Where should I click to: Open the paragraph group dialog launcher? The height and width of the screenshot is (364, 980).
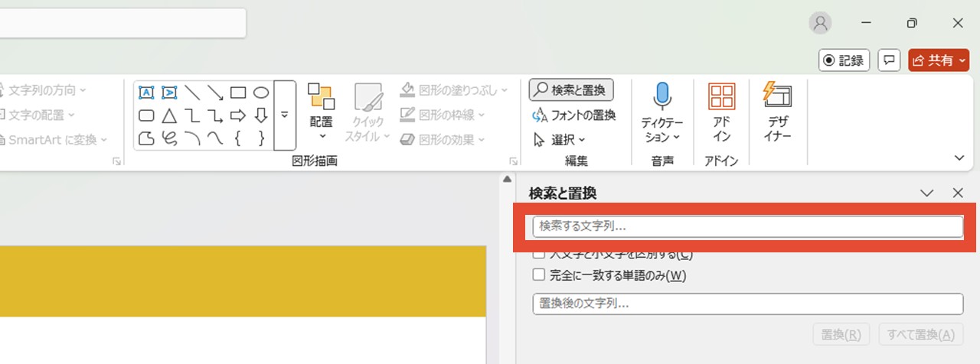coord(116,161)
